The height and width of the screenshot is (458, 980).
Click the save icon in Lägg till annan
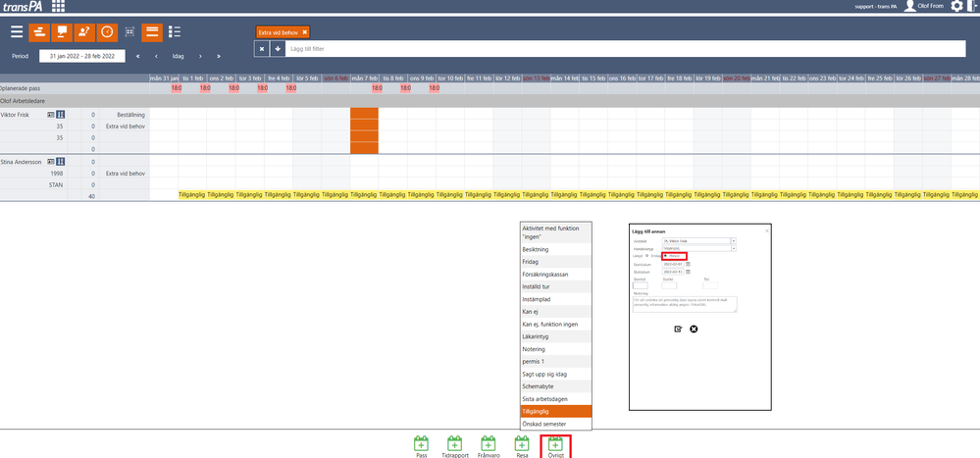tap(678, 330)
